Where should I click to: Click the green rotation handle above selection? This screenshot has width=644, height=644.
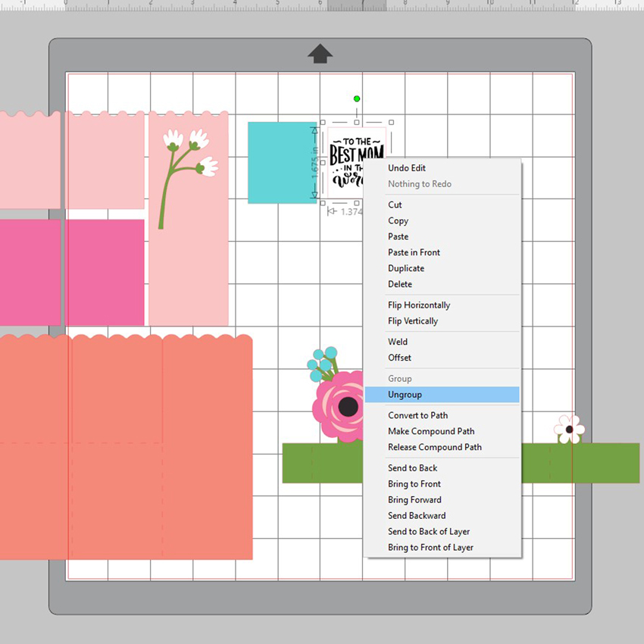pos(357,98)
